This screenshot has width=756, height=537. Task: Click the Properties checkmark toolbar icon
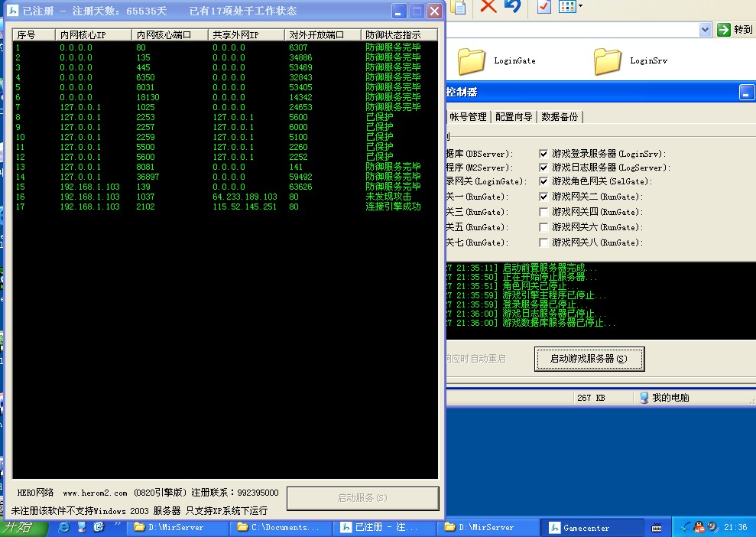pos(544,7)
